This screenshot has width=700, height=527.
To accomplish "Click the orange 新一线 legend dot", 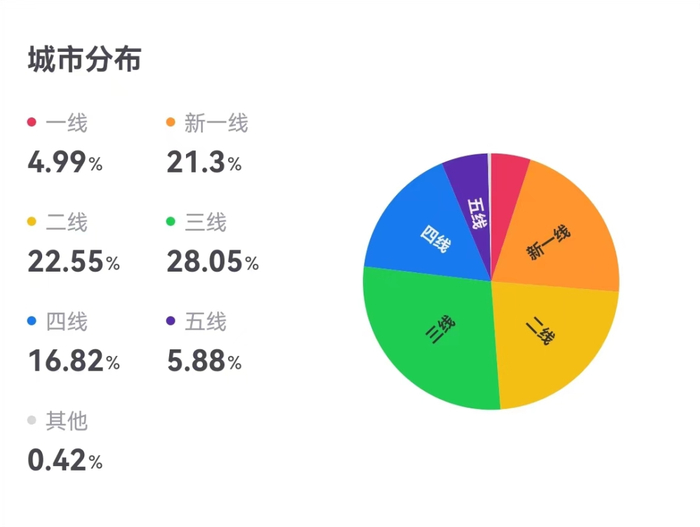I will [170, 123].
